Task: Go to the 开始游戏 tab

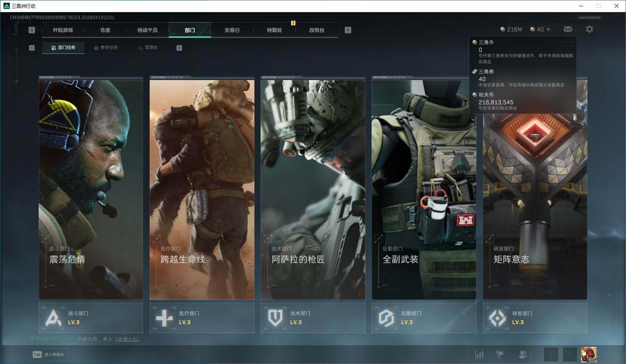Action: pyautogui.click(x=63, y=30)
